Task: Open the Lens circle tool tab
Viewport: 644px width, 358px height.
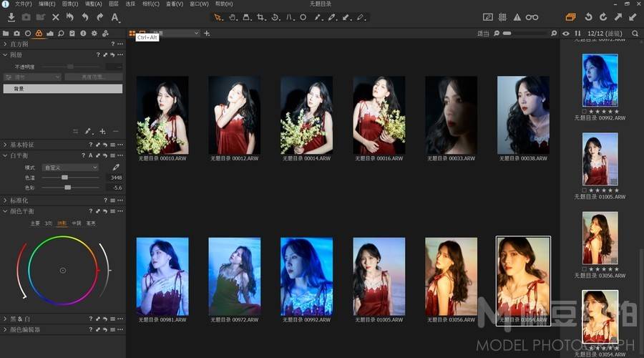Action: [x=28, y=33]
